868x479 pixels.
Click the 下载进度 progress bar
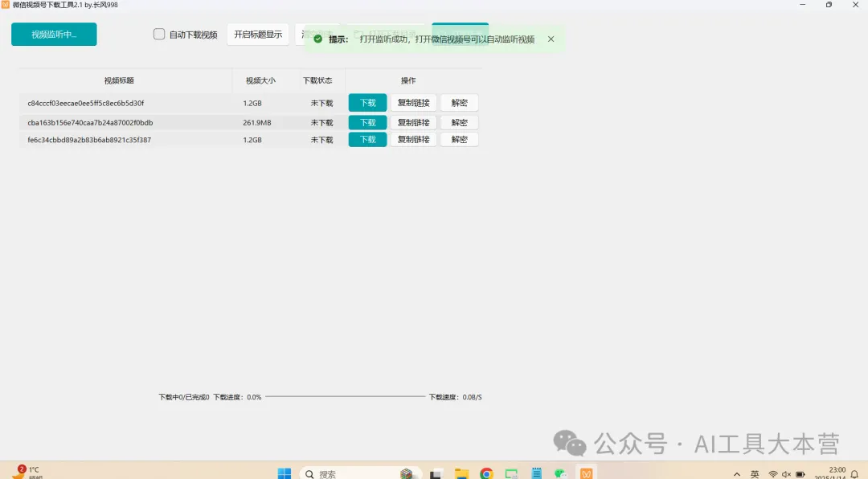tap(346, 396)
